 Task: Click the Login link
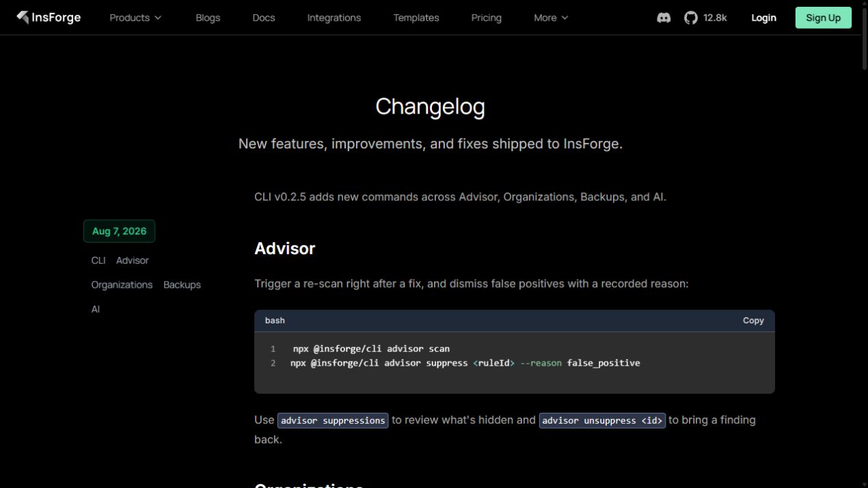tap(763, 18)
